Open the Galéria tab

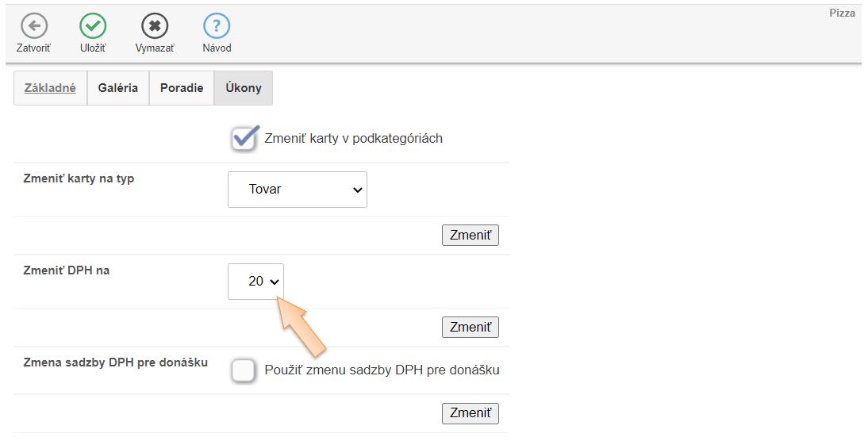coord(118,88)
